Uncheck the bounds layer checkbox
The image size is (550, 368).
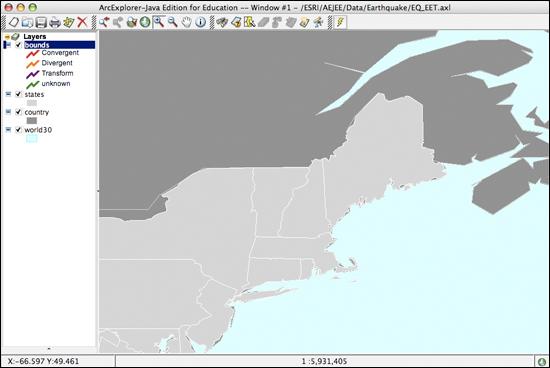pyautogui.click(x=18, y=45)
